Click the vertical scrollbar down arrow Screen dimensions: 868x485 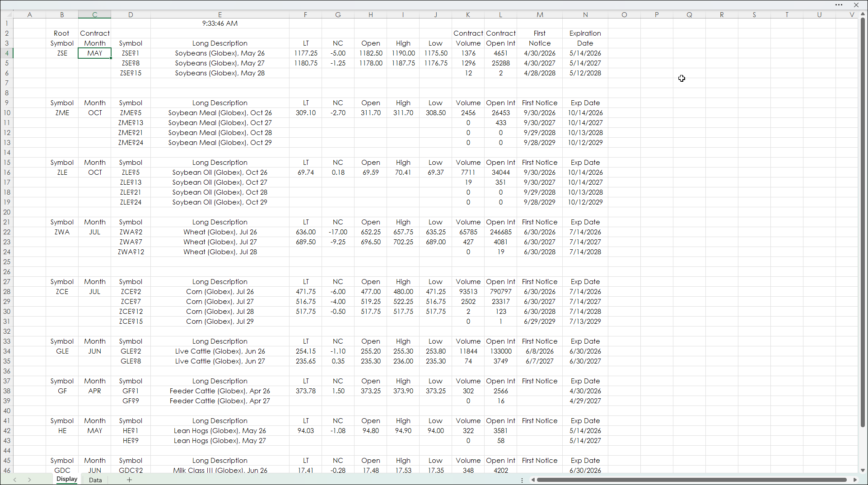(x=863, y=470)
